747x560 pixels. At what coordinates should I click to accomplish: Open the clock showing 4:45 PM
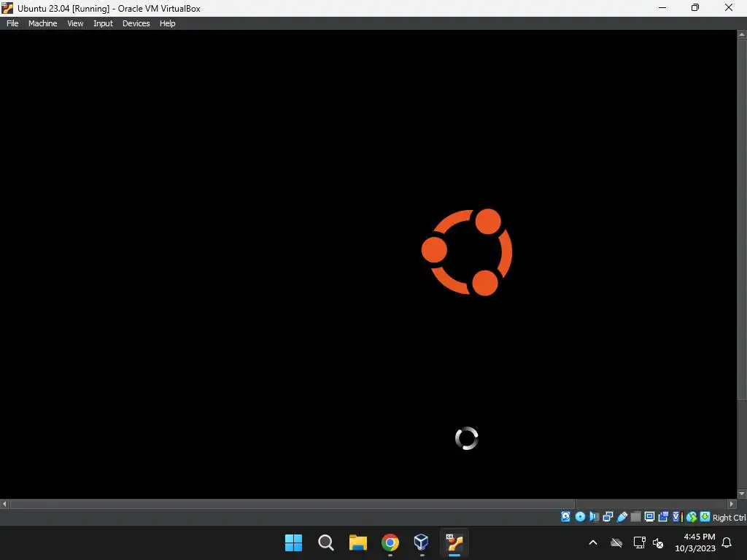pos(695,542)
